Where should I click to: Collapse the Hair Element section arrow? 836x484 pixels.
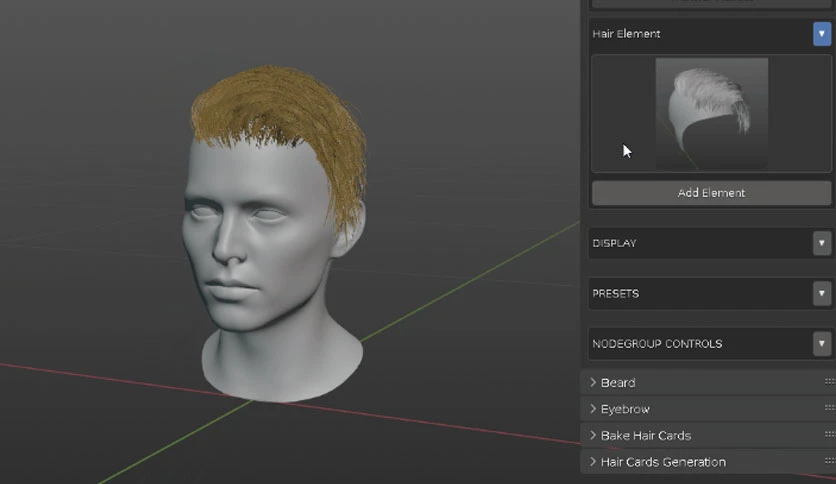(822, 34)
